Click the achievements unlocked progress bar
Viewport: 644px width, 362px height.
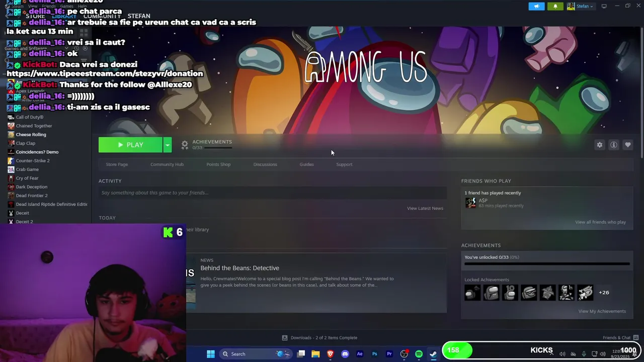click(547, 263)
